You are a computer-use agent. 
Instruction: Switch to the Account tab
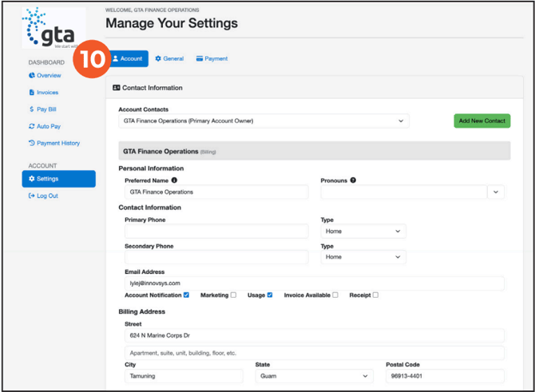click(x=129, y=59)
